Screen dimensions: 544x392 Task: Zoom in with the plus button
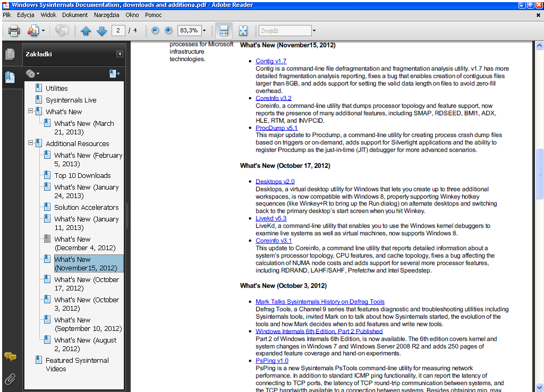pos(168,30)
